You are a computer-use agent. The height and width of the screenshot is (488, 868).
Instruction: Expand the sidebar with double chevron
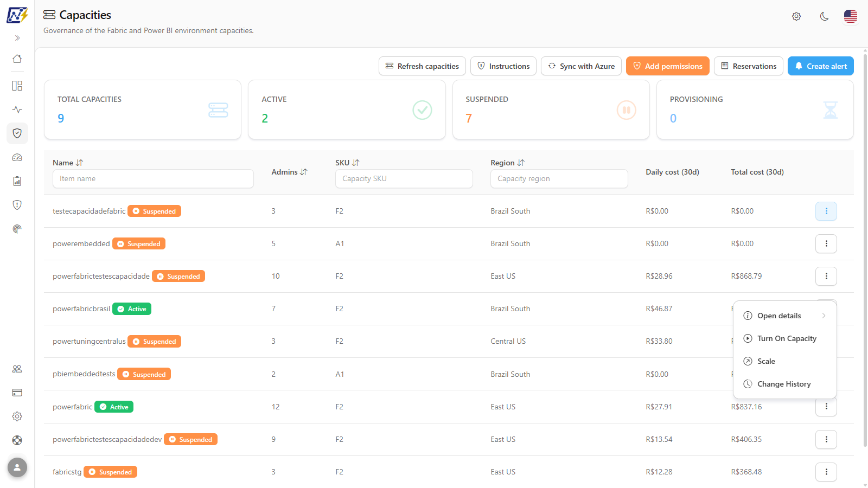coord(17,38)
